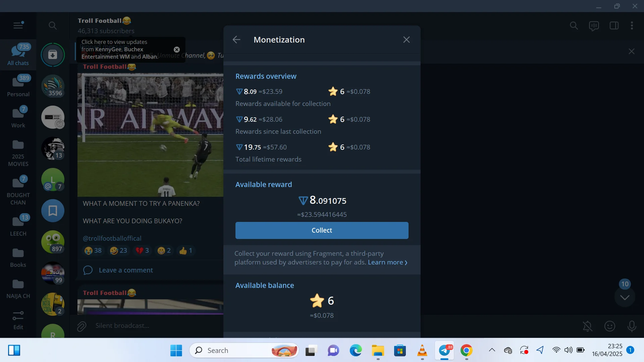Open Microsoft Edge from taskbar
This screenshot has width=644, height=362.
(356, 351)
